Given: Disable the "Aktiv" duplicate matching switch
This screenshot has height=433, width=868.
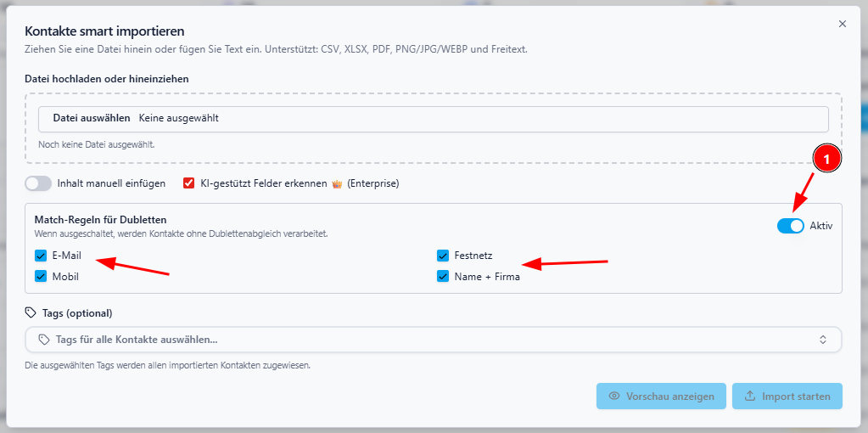Looking at the screenshot, I should (x=790, y=226).
